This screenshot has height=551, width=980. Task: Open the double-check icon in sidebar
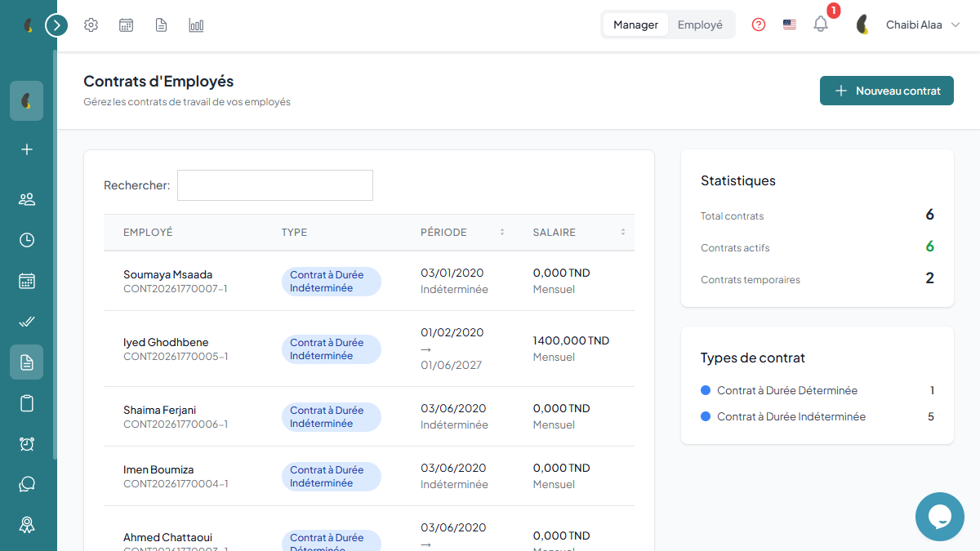(27, 322)
